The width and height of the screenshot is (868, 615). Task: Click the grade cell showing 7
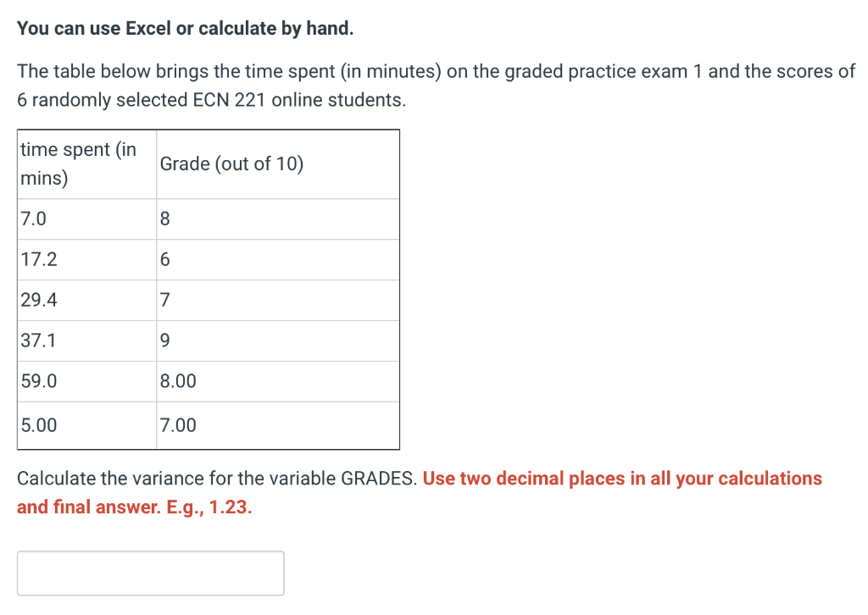click(x=278, y=301)
